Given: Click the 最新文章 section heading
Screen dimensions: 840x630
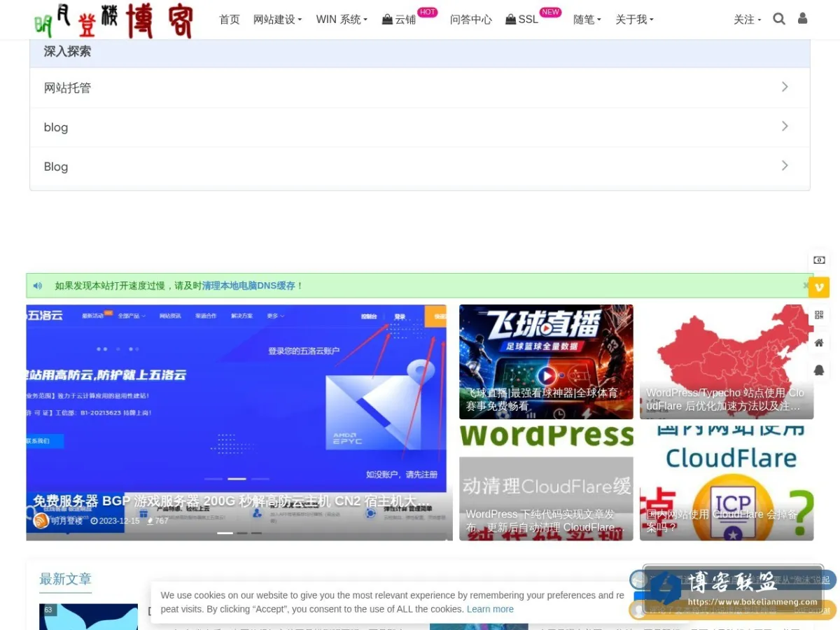Looking at the screenshot, I should [x=65, y=579].
